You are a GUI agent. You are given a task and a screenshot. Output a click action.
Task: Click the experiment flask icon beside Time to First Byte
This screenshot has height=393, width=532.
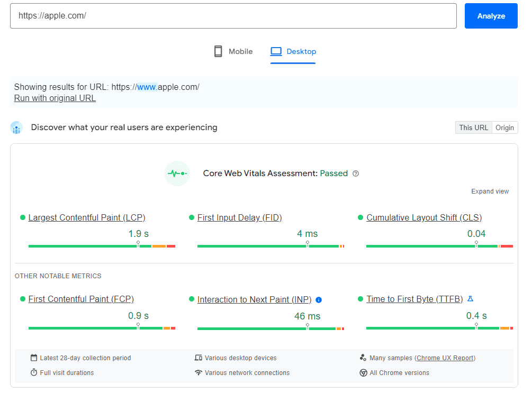point(470,299)
